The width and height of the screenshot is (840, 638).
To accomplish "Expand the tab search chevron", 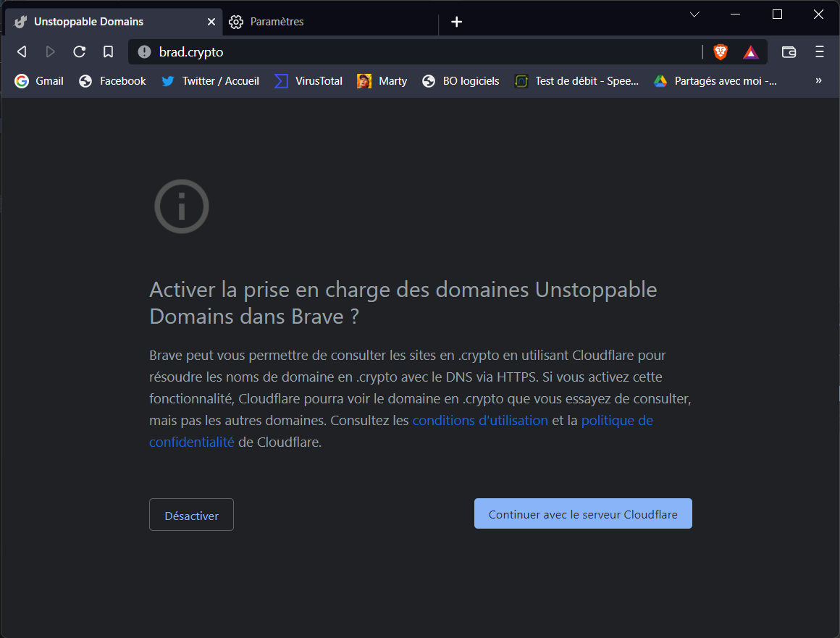I will [x=694, y=14].
